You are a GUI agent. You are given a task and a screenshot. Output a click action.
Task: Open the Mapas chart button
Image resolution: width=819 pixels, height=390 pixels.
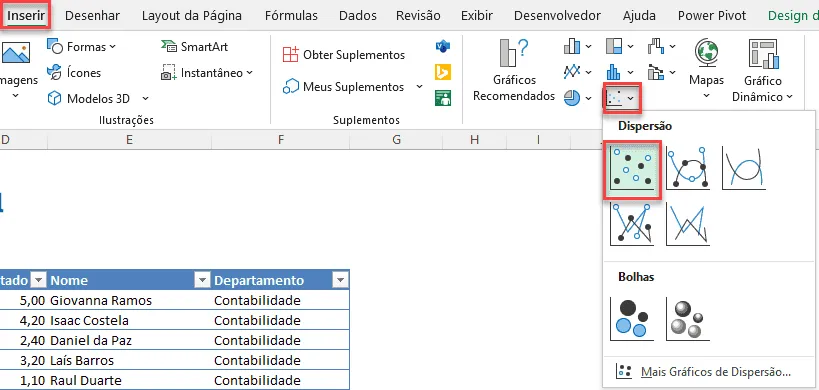click(x=706, y=69)
